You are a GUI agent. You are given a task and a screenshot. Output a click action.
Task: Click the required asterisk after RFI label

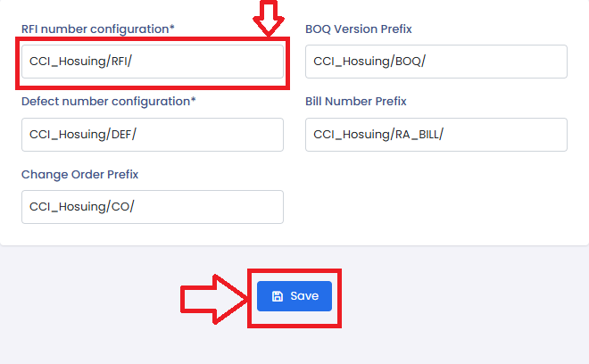point(172,29)
